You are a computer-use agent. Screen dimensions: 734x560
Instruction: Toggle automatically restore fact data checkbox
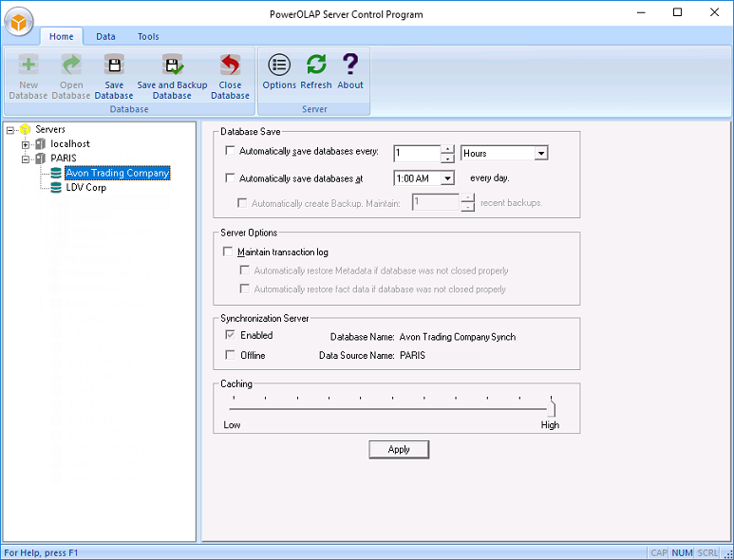[x=244, y=289]
